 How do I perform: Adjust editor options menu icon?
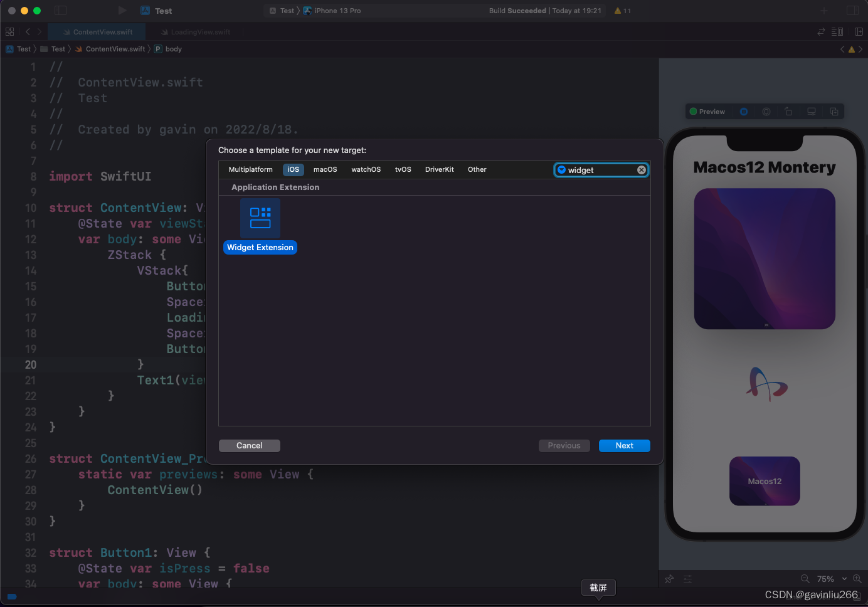point(837,32)
